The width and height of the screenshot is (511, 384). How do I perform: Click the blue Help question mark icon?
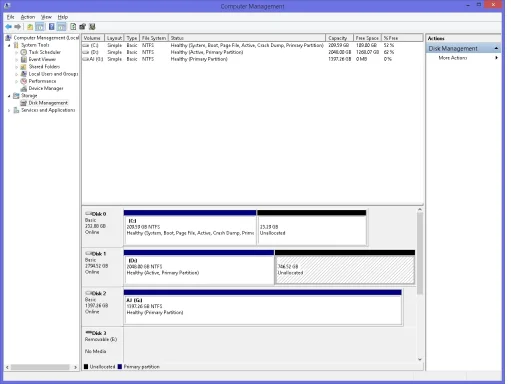[x=52, y=27]
